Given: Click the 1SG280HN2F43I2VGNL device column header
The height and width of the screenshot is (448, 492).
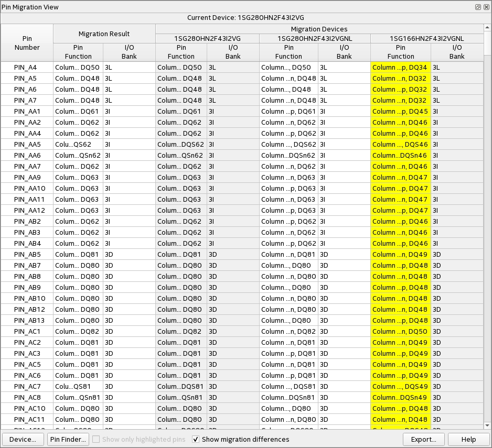Looking at the screenshot, I should click(x=315, y=39).
